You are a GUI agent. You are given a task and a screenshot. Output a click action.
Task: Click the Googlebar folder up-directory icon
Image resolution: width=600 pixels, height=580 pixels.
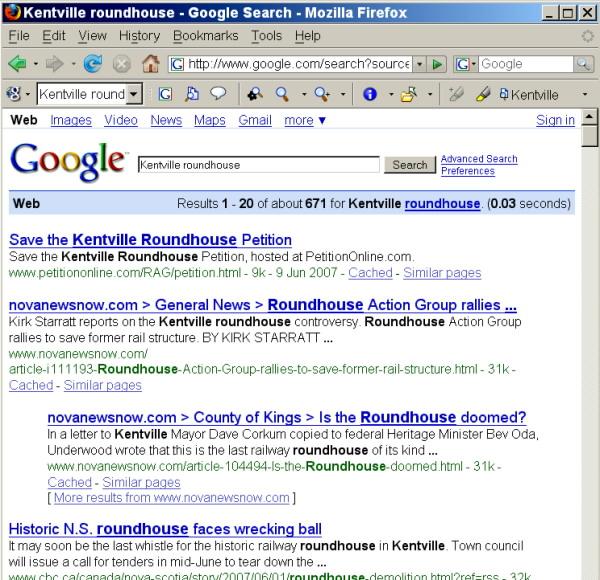(408, 94)
